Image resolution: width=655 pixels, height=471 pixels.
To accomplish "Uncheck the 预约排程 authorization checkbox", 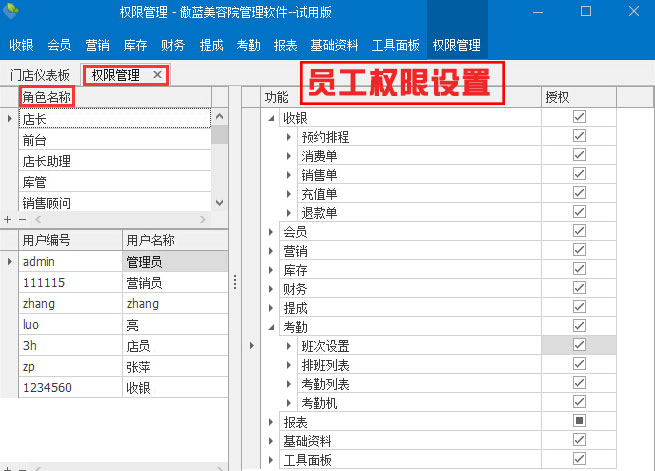I will point(579,136).
